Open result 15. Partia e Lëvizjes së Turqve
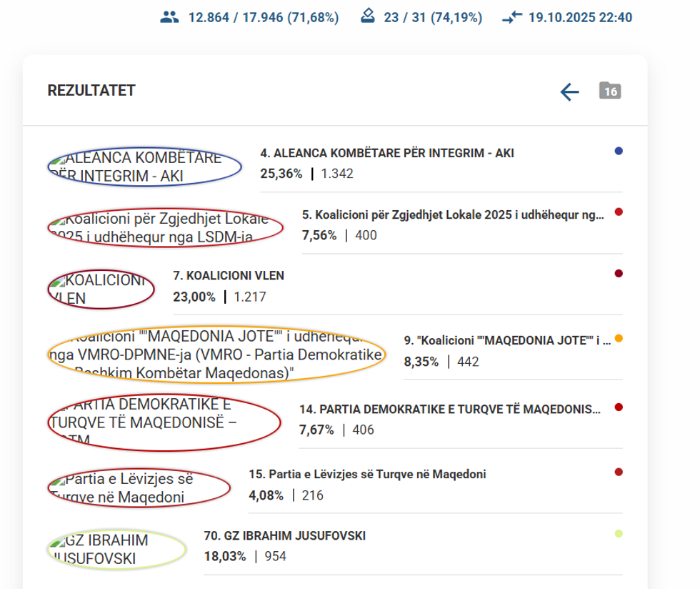 pos(367,474)
